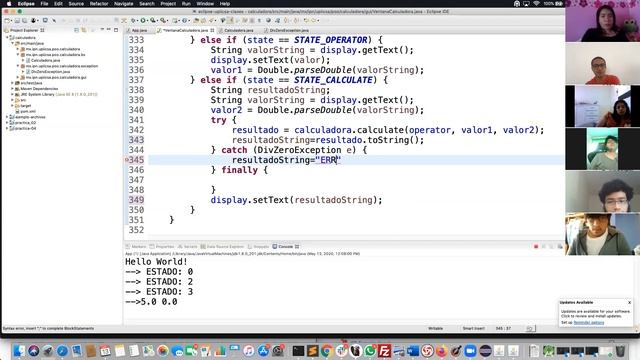The width and height of the screenshot is (640, 360).
Task: Open the Window menu
Action: click(x=205, y=4)
